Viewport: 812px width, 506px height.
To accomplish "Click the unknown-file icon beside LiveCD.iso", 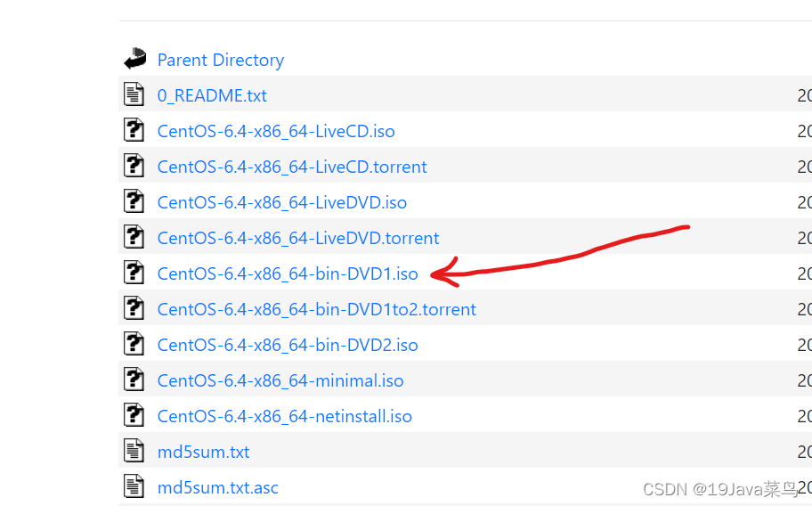I will [134, 130].
